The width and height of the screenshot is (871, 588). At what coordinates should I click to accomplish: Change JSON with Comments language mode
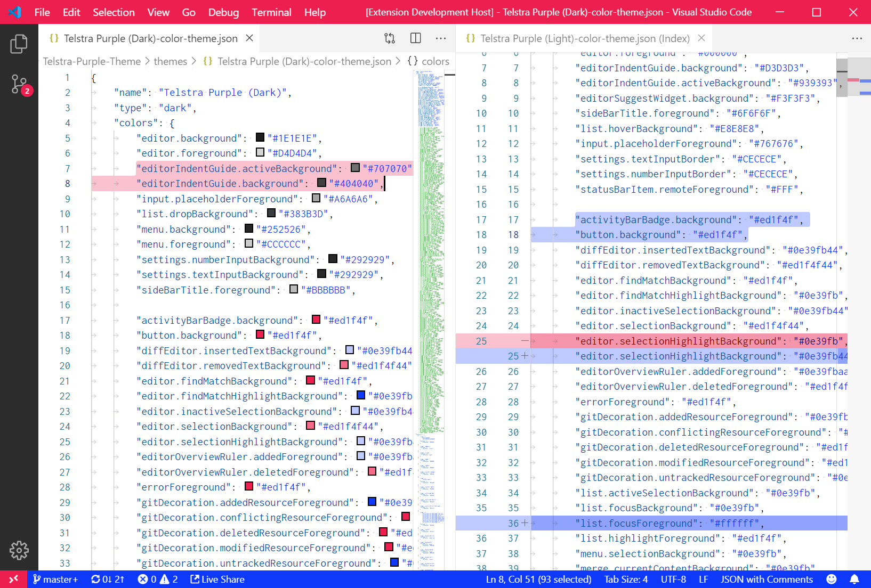coord(767,579)
